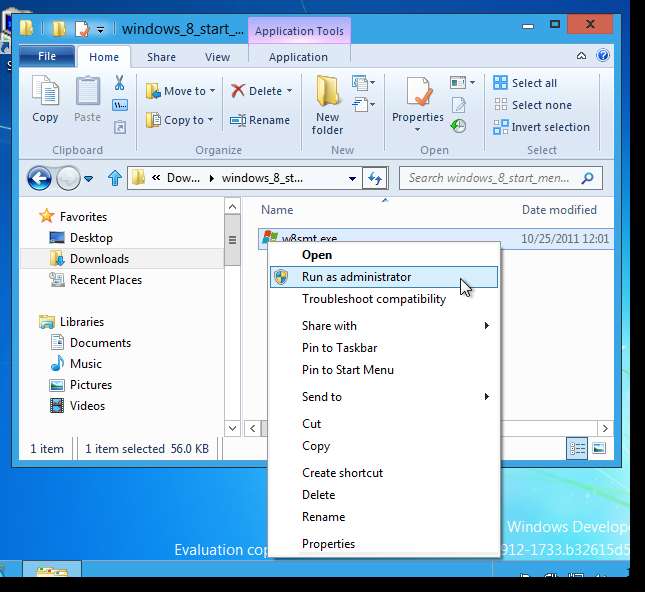Switch to large thumbnails view icon
Viewport: 645px width, 592px height.
[x=599, y=448]
